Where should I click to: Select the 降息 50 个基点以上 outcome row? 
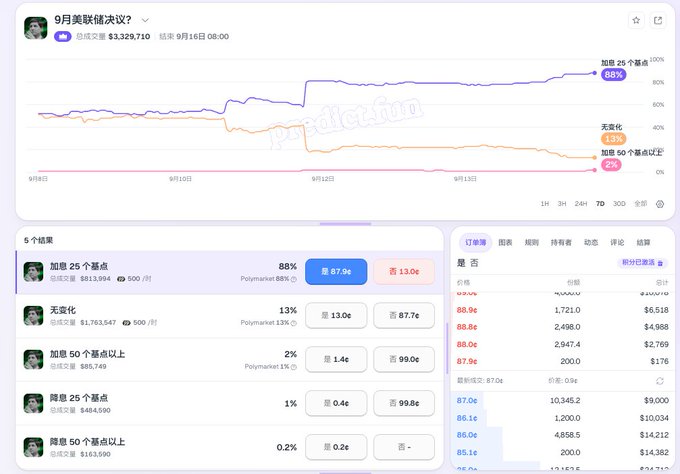pos(230,447)
